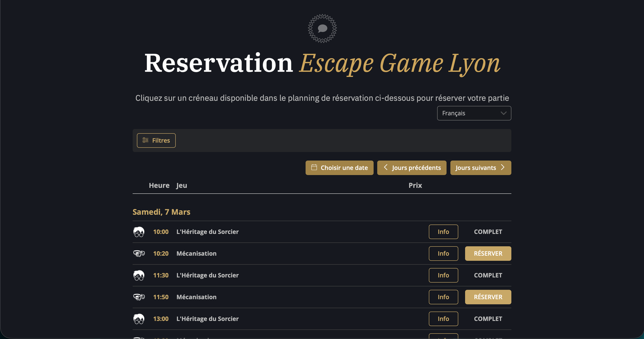
Task: Reserve the 10:20 Mécanisation slot
Action: click(x=488, y=254)
